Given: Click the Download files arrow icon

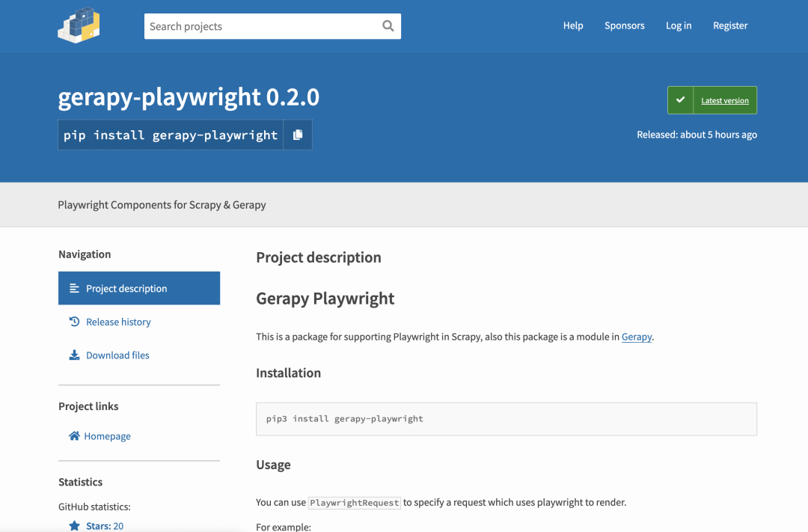Looking at the screenshot, I should (74, 355).
